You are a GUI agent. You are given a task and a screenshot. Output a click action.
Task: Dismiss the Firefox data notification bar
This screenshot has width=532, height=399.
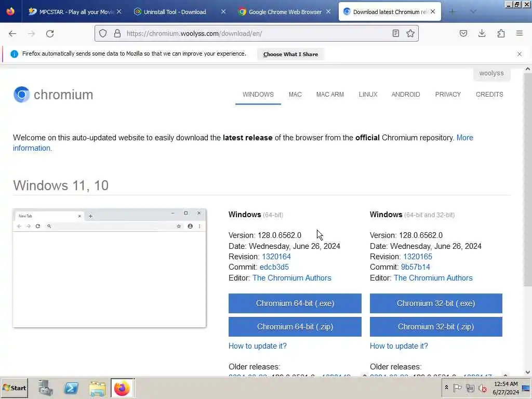click(x=520, y=54)
